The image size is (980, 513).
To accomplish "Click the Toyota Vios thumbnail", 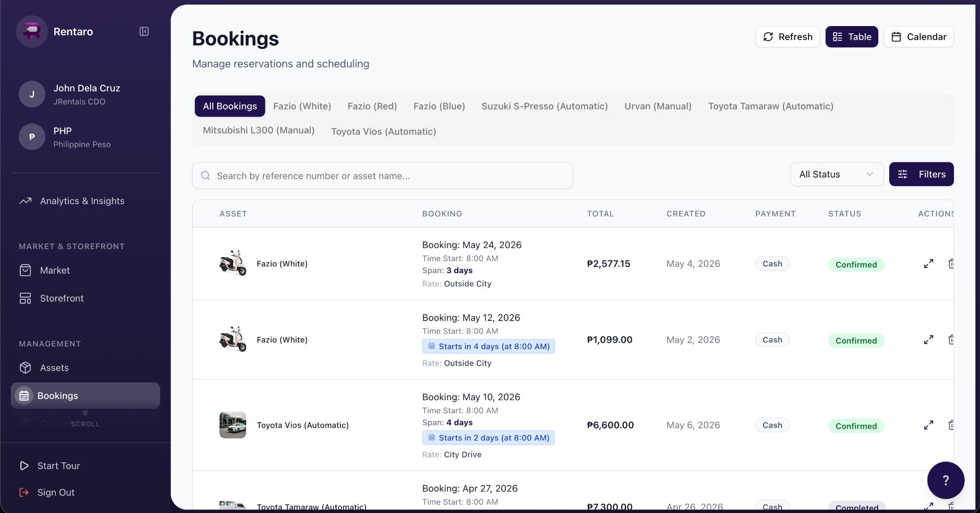I will click(x=233, y=425).
